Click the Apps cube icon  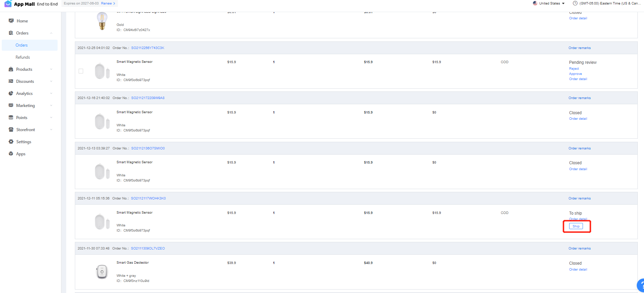11,154
